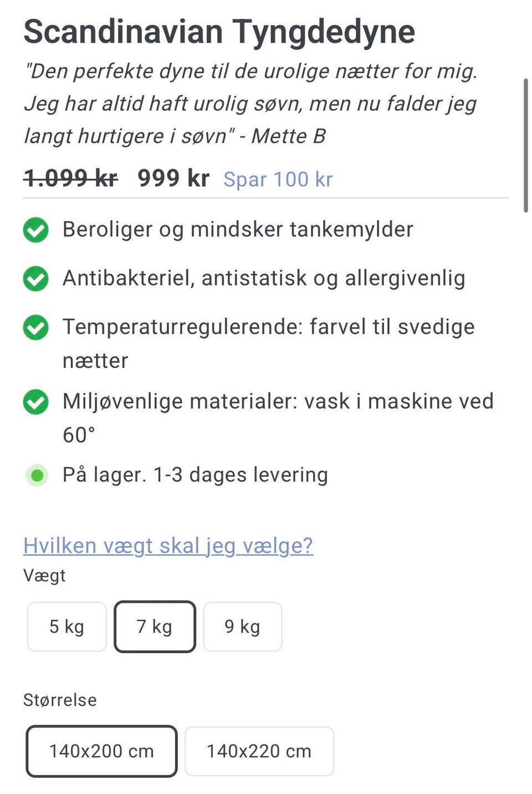Click the På lager 1-3 dages levering text
Viewport: 532px width, 794px height.
pyautogui.click(x=195, y=475)
